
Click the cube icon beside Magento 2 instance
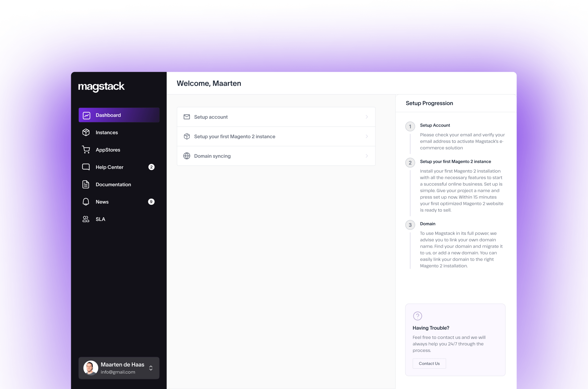point(187,136)
